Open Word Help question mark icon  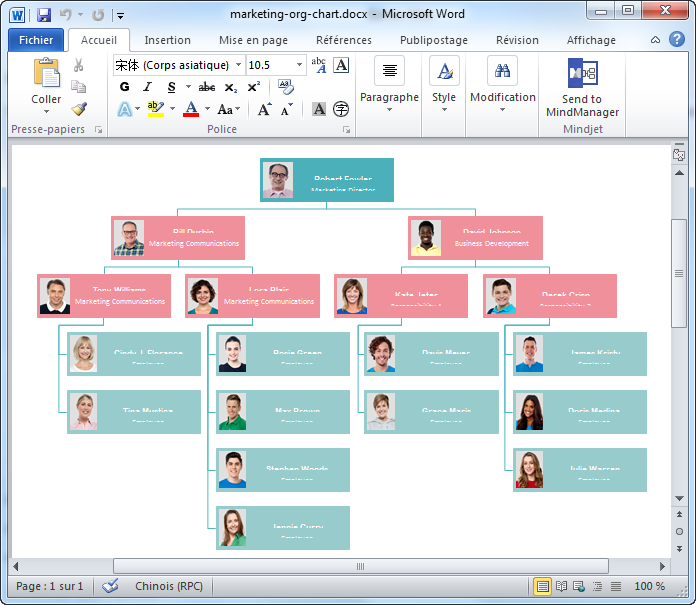coord(676,40)
